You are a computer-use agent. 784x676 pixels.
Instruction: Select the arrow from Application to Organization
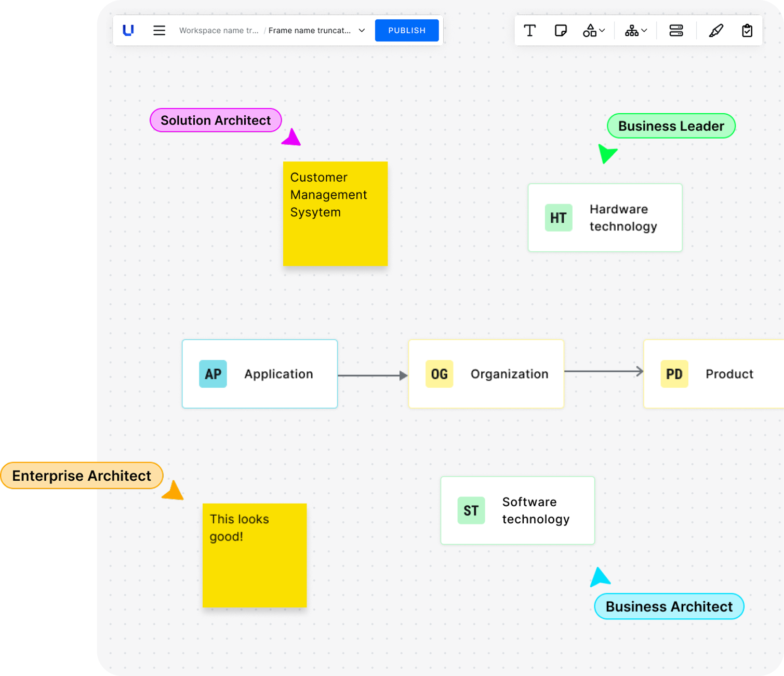click(373, 375)
